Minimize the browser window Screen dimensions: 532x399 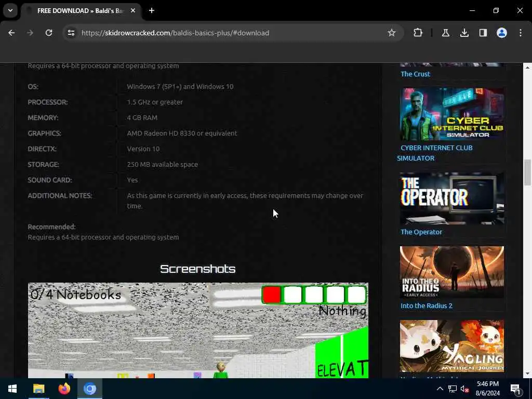(x=472, y=10)
